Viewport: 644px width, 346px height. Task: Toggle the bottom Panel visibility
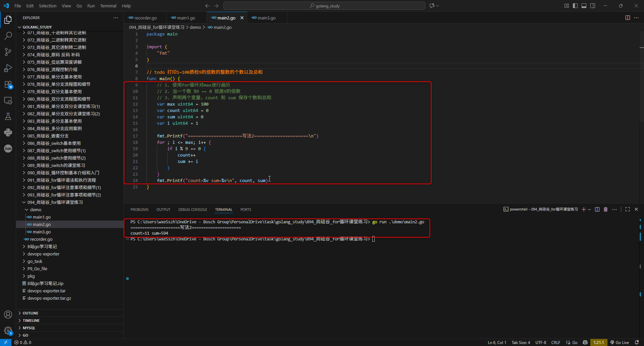(x=584, y=6)
